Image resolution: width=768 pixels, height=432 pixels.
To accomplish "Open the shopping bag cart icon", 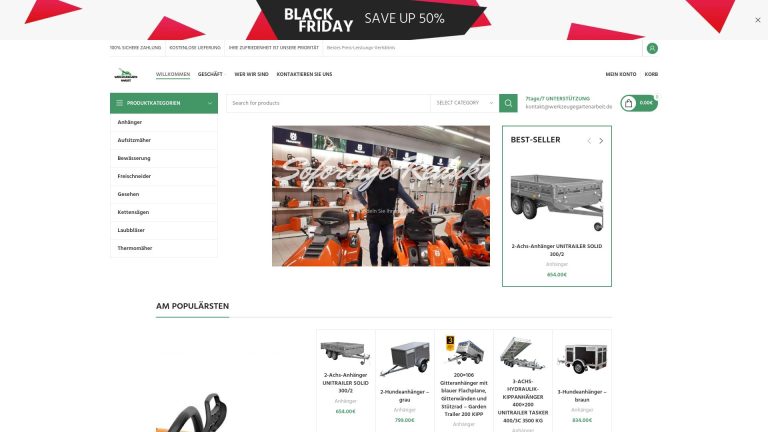I will tap(628, 103).
